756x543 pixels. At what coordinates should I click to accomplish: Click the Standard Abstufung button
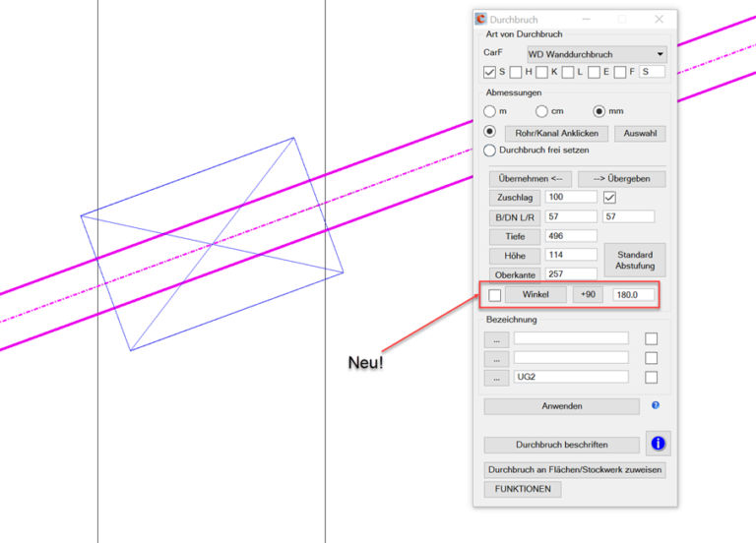coord(635,260)
